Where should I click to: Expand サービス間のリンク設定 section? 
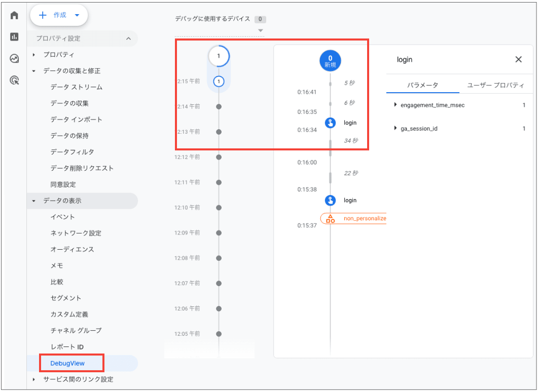(34, 379)
